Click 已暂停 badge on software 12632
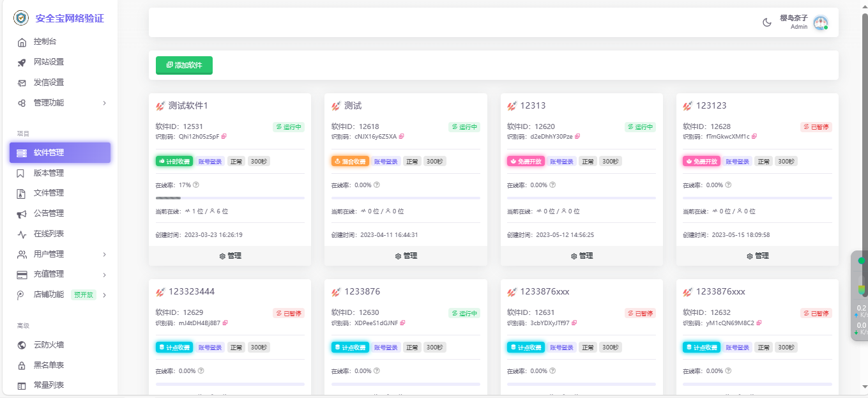 click(816, 313)
